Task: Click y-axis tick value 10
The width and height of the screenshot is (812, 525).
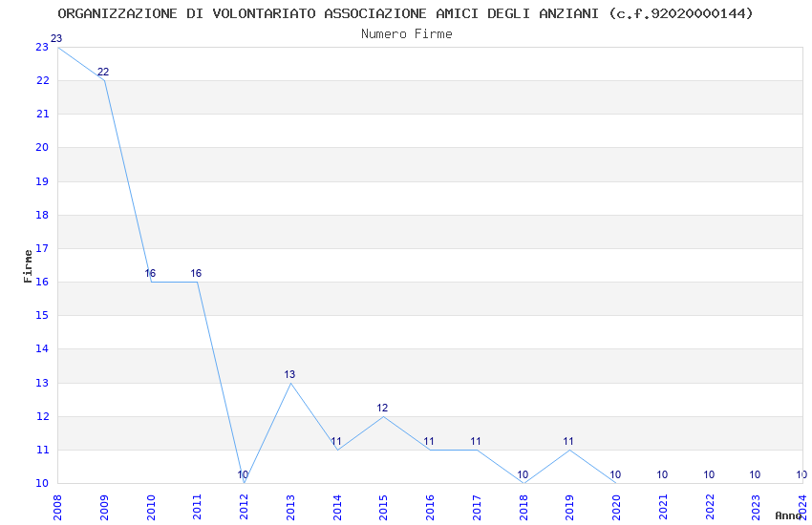Action: 42,484
